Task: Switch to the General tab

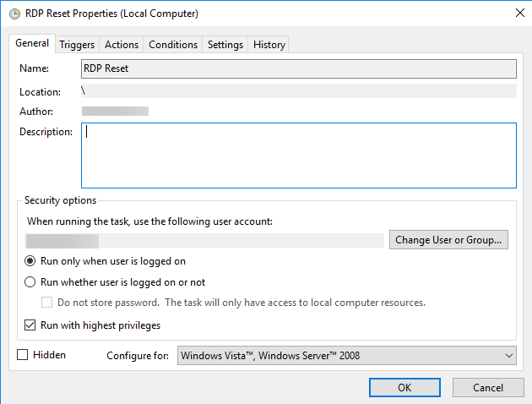Action: click(32, 44)
